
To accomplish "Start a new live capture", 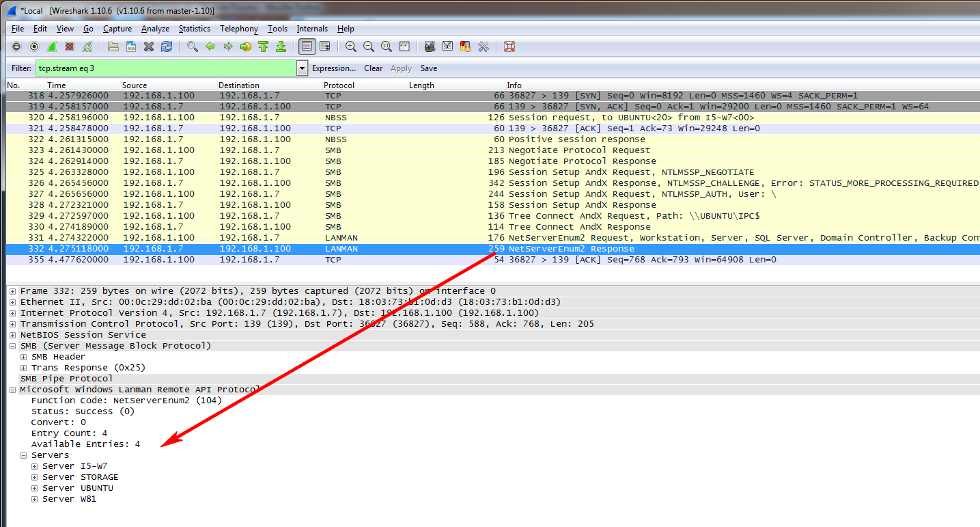I will 52,46.
